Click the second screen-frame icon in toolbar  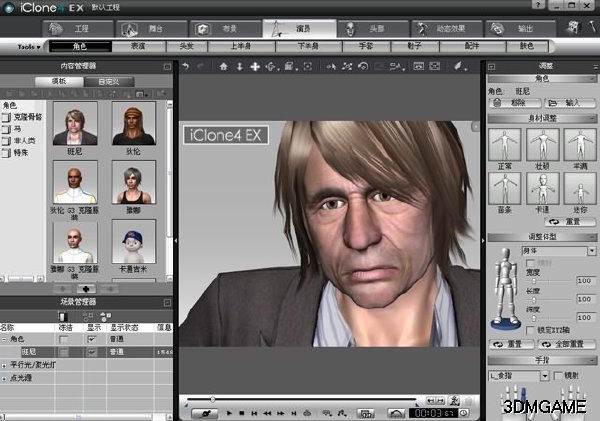[435, 67]
